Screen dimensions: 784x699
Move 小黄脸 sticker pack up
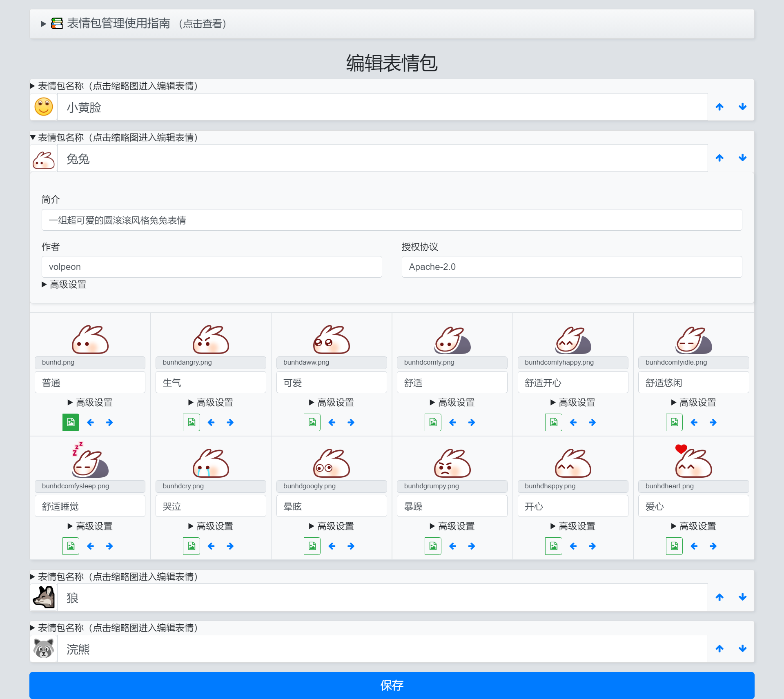point(719,107)
